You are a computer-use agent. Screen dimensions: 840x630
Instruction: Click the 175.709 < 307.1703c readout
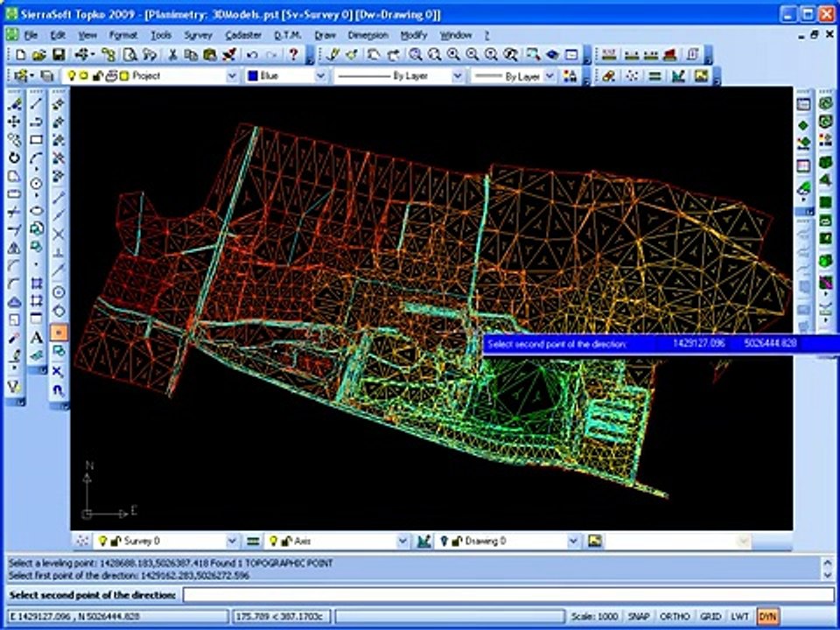(282, 617)
